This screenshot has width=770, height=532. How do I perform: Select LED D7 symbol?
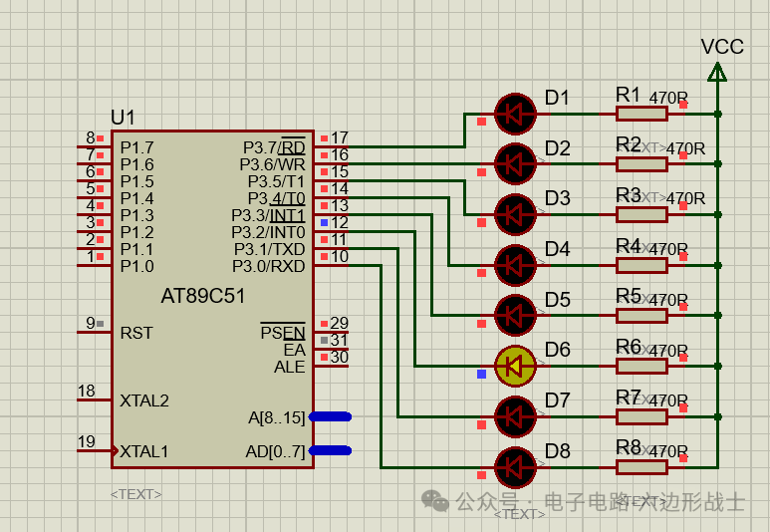(x=515, y=416)
